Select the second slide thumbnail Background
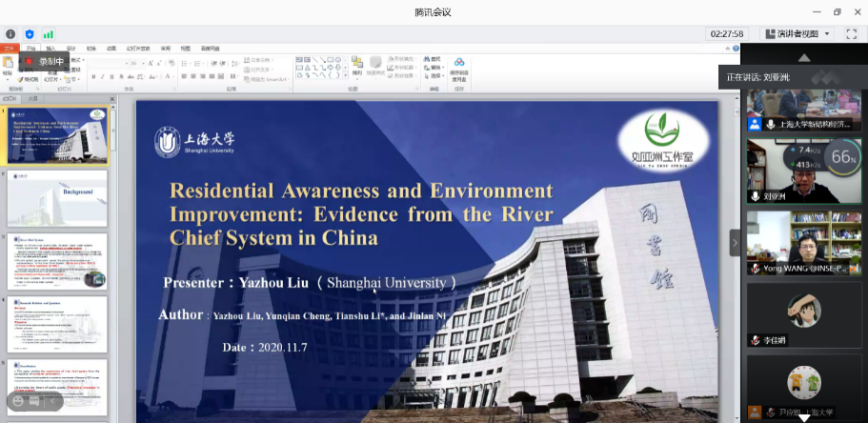This screenshot has height=423, width=868. point(57,198)
